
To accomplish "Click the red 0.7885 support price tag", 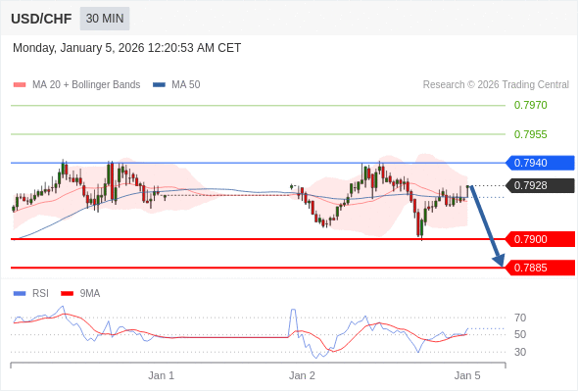I will point(540,268).
